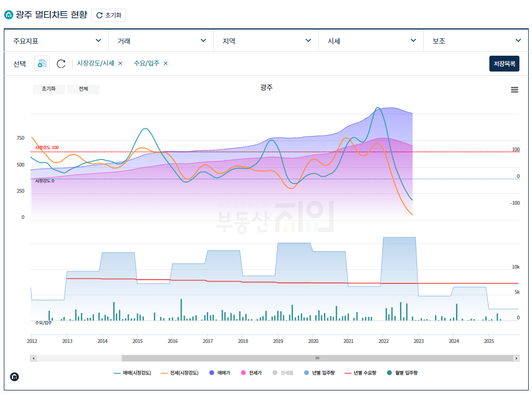
Task: Toggle 매매(시장강도) series in legend
Action: 132,373
